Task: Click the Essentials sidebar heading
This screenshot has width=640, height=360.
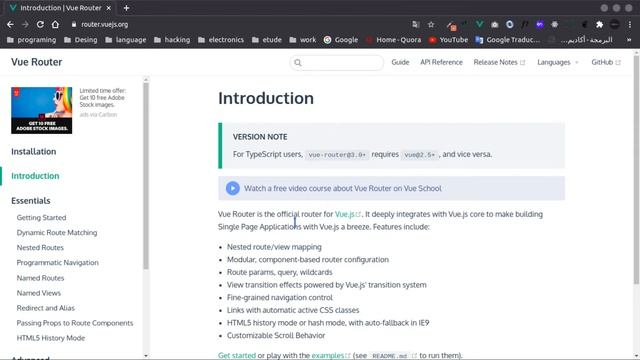Action: tap(31, 201)
